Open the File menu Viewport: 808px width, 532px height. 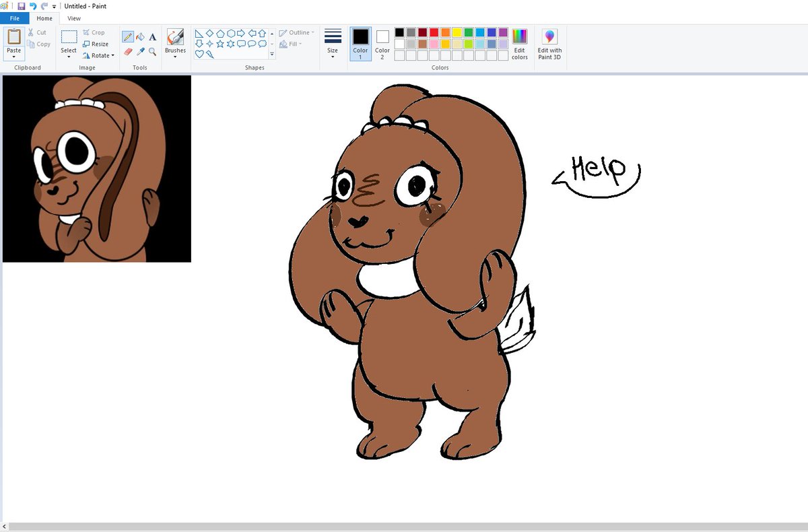tap(15, 18)
